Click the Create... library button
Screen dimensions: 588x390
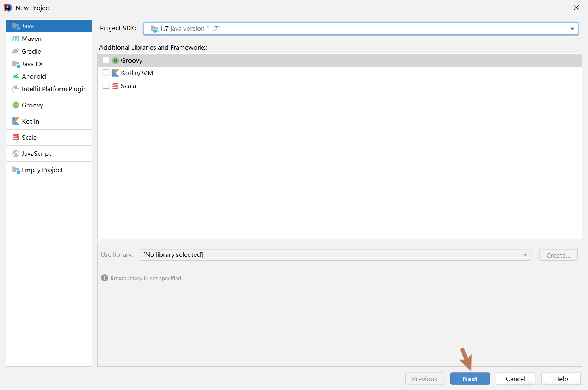coord(558,255)
